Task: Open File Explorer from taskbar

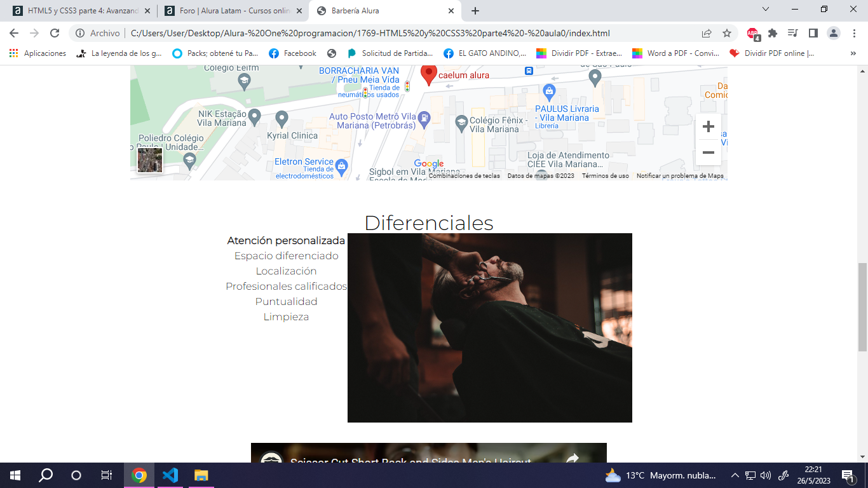Action: (201, 475)
